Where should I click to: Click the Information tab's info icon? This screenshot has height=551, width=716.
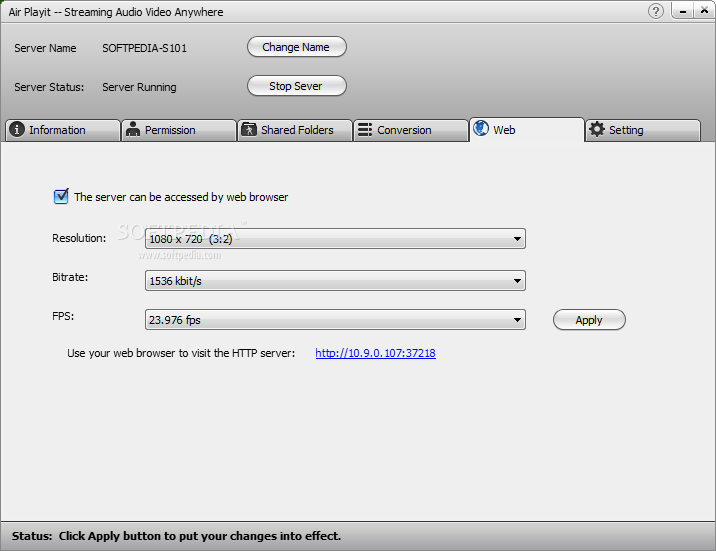pos(17,130)
